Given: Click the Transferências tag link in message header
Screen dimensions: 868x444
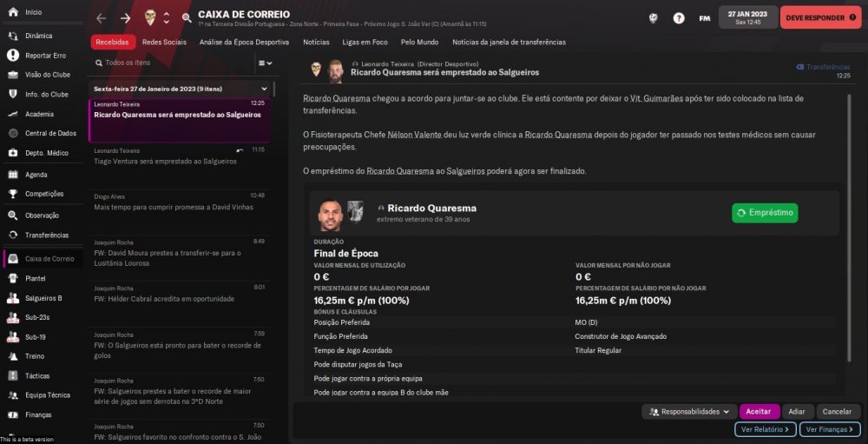Looking at the screenshot, I should click(x=823, y=67).
